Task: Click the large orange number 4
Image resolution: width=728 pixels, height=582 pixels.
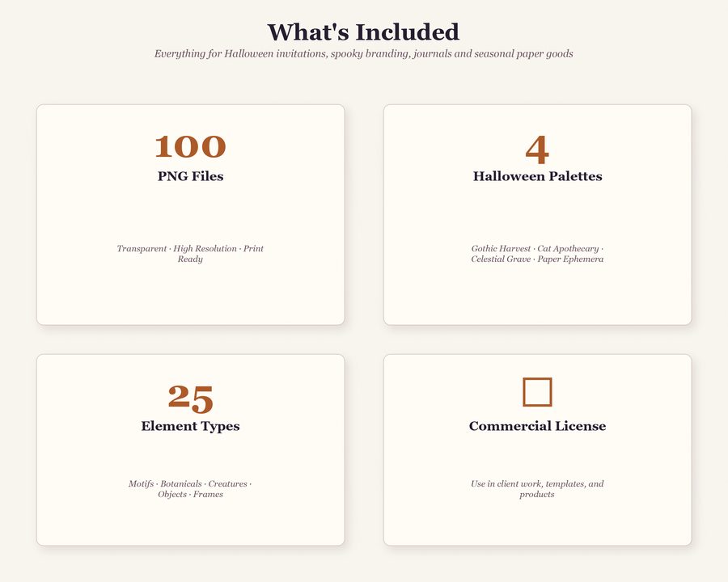Action: pos(537,150)
